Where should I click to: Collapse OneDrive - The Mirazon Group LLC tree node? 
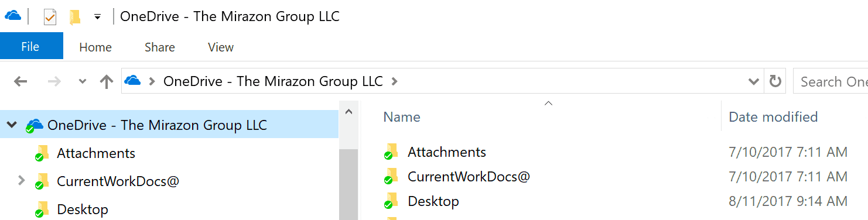pos(12,125)
